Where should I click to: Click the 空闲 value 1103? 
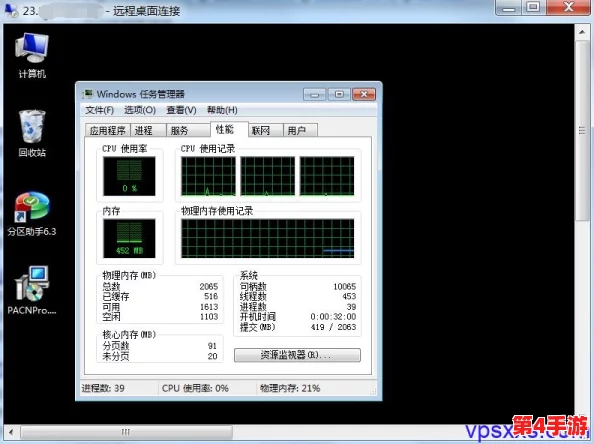[209, 316]
